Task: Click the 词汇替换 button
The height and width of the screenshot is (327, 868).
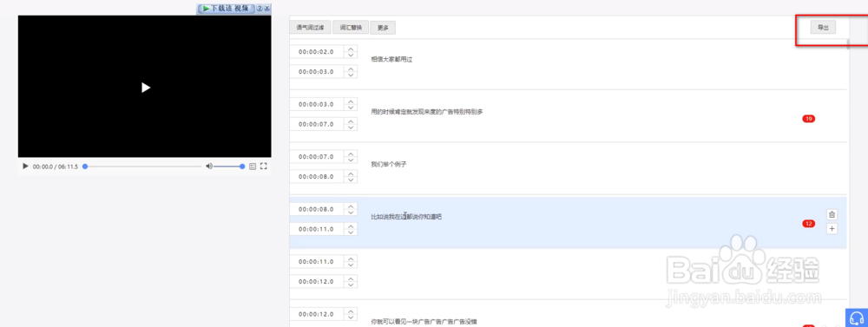Action: coord(351,27)
